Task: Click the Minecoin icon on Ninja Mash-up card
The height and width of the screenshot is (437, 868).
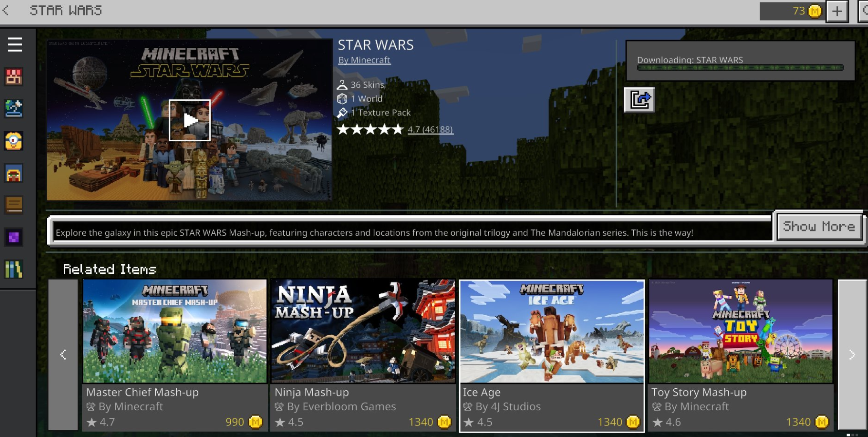Action: pos(444,422)
